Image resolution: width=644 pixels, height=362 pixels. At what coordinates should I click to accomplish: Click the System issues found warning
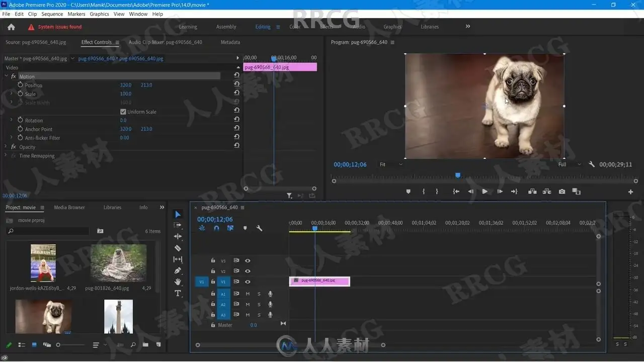click(59, 27)
